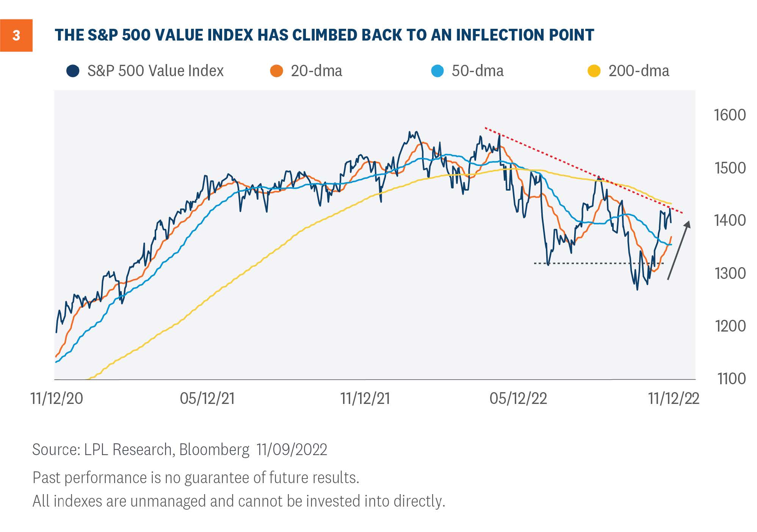
Task: Click the light blue 50-dma legend dot
Action: click(437, 71)
